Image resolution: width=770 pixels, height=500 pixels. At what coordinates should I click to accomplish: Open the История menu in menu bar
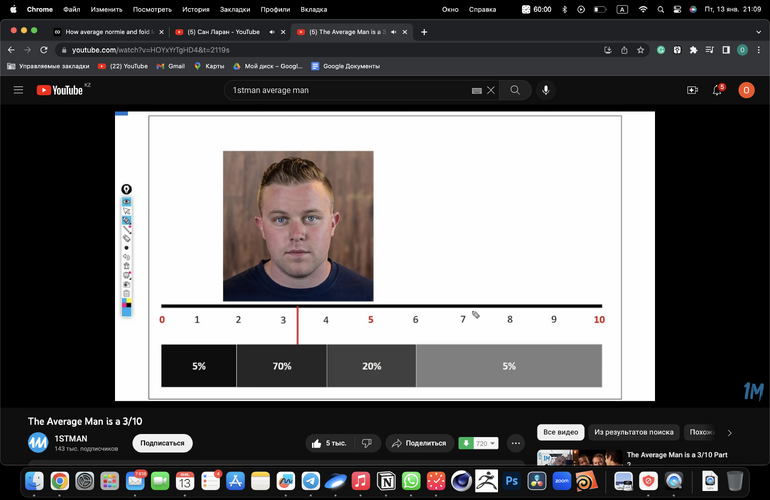[x=195, y=9]
